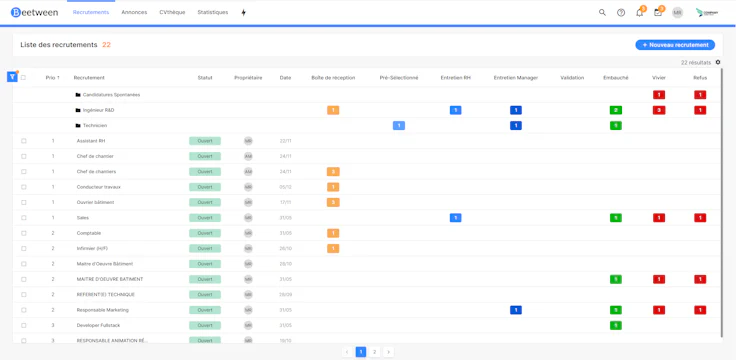
Task: Click the vertical scrollbar of the table
Action: click(x=722, y=202)
